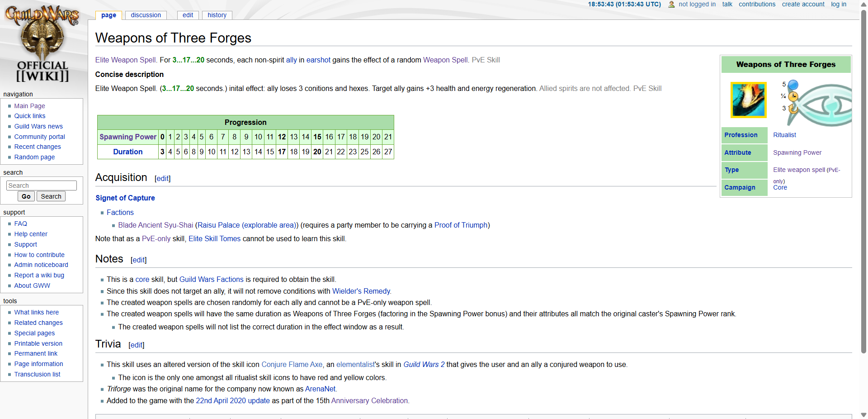
Task: Open Quick links in navigation
Action: [30, 116]
